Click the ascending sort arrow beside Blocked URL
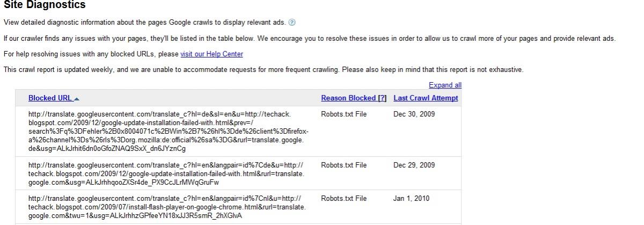 click(77, 99)
